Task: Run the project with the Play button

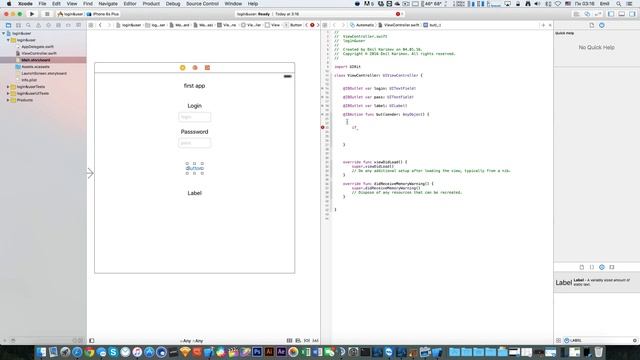Action: click(x=32, y=14)
